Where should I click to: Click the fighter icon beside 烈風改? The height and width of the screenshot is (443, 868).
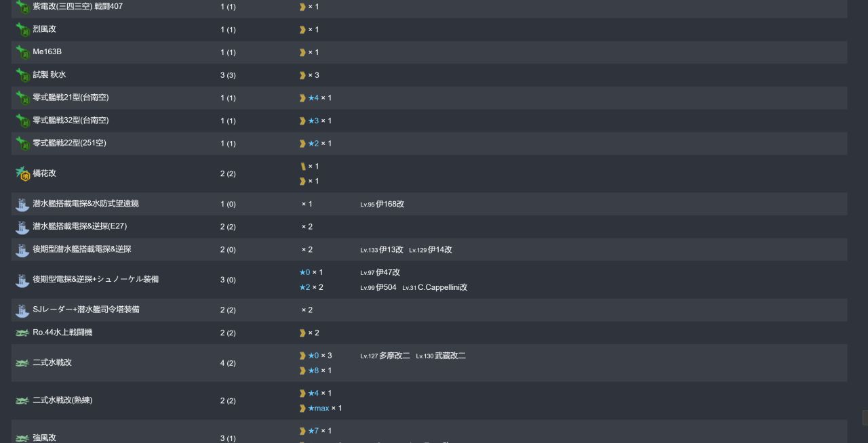pyautogui.click(x=22, y=29)
